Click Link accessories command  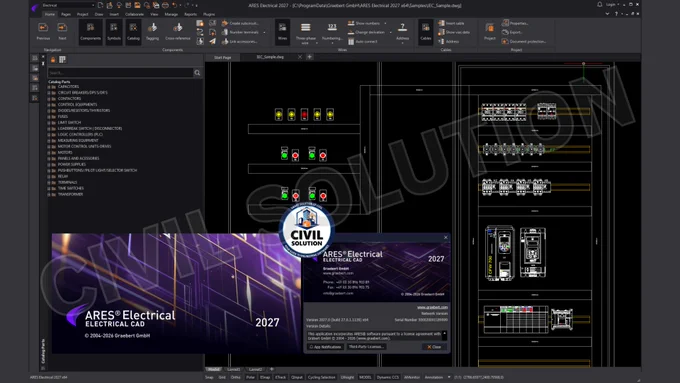click(239, 42)
